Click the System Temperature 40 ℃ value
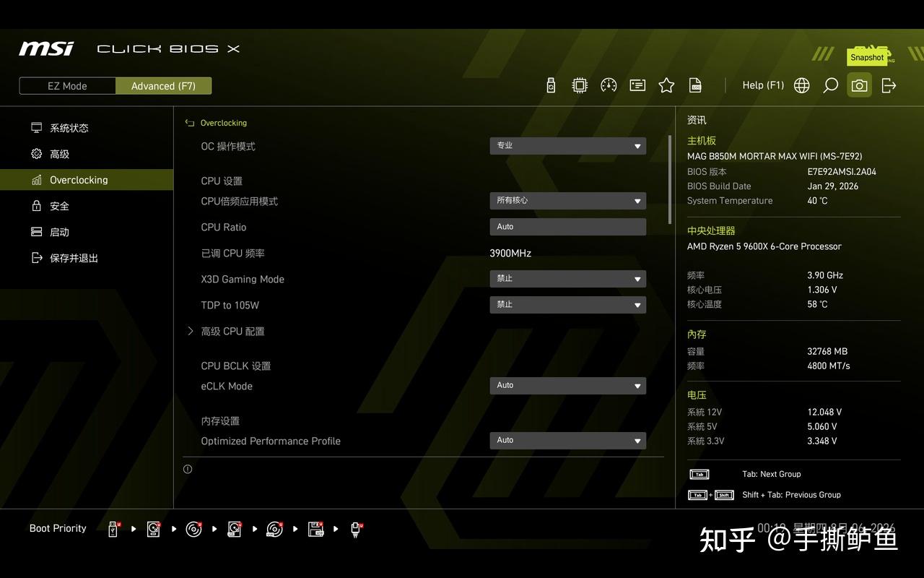924x578 pixels. point(817,201)
